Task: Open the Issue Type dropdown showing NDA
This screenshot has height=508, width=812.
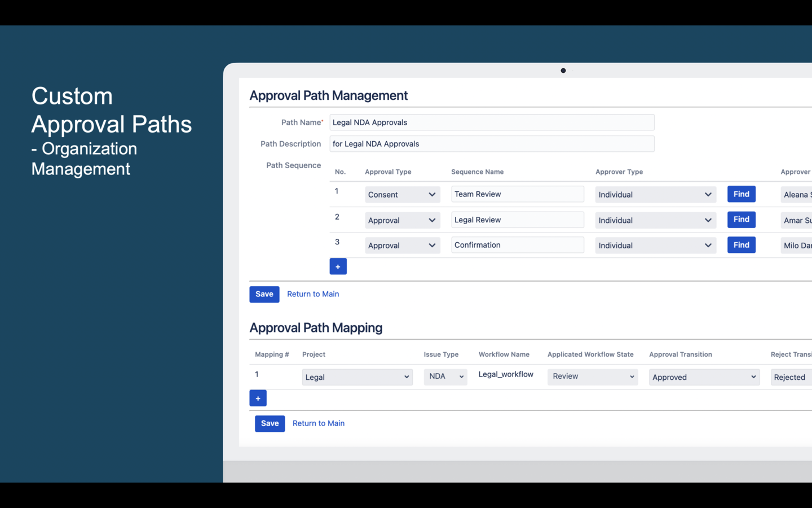Action: click(445, 376)
